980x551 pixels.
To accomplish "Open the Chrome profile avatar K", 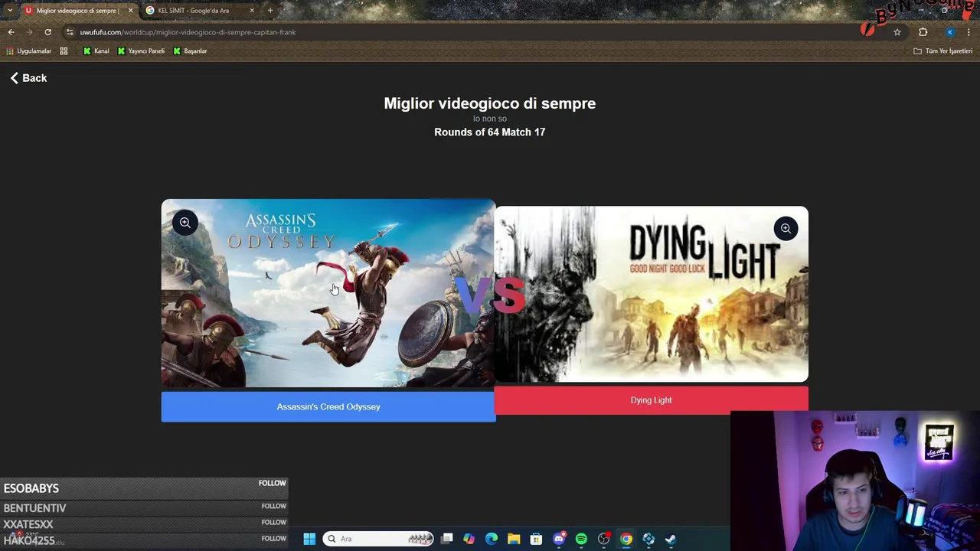I will (x=949, y=32).
